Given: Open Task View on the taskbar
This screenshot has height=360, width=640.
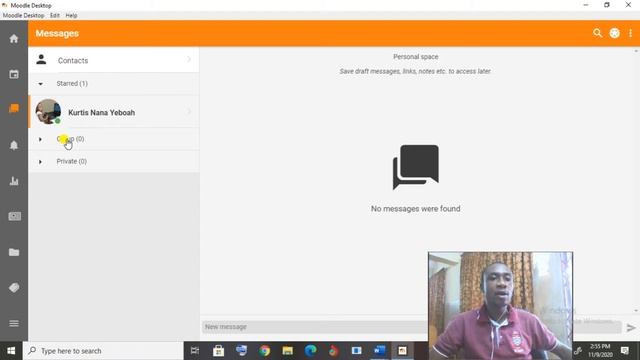Looking at the screenshot, I should click(x=195, y=351).
